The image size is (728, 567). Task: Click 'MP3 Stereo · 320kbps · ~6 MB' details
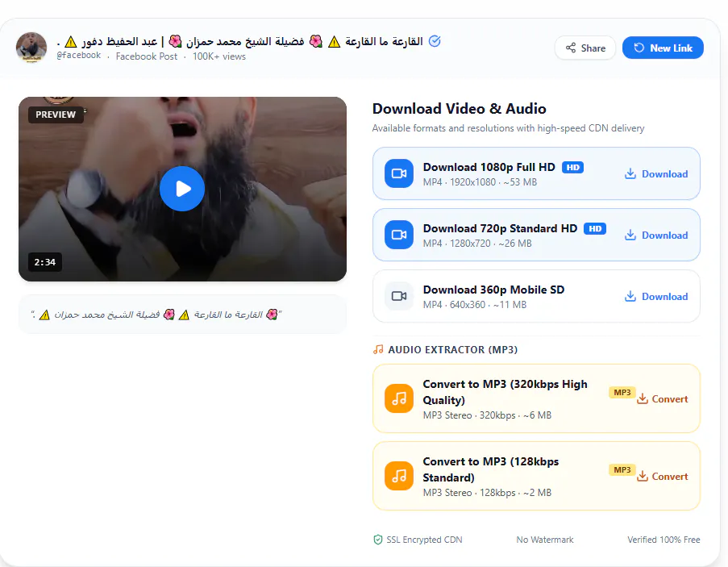[x=488, y=415]
